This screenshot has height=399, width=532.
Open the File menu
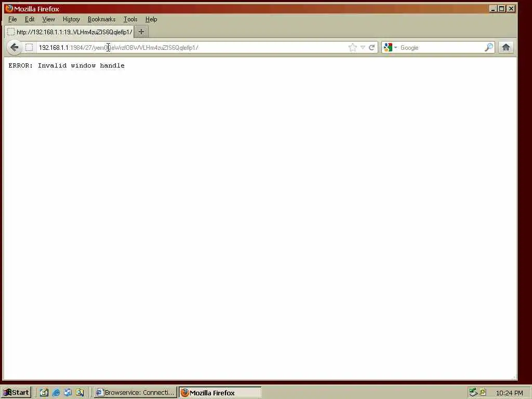[12, 19]
